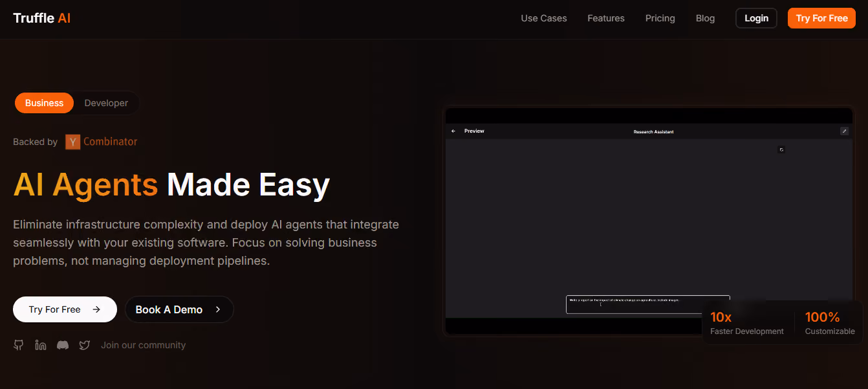Viewport: 868px width, 389px height.
Task: Click the small refresh icon in preview
Action: 781,150
